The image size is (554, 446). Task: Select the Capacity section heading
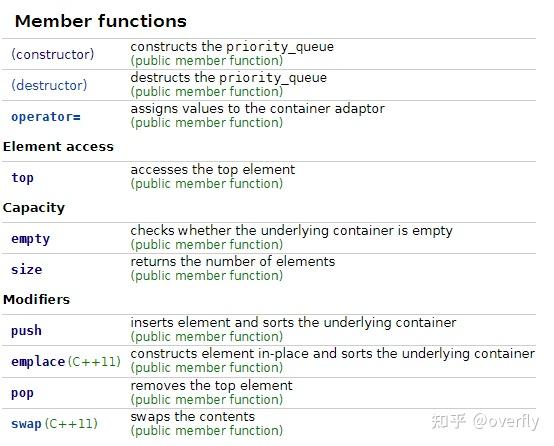coord(34,208)
